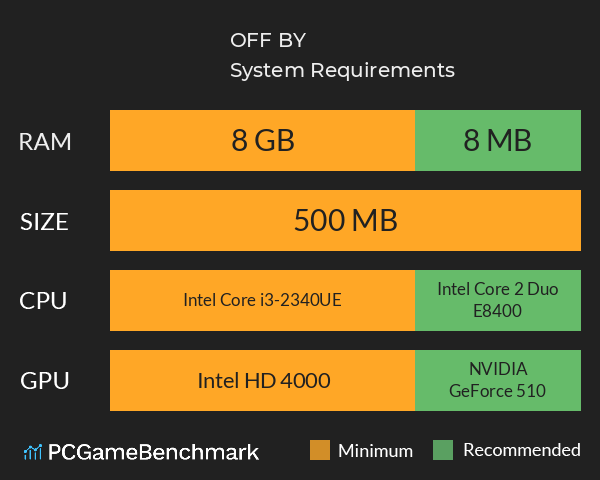Click the NVIDIA GeForce 510 bar
Image resolution: width=600 pixels, height=480 pixels.
coord(497,380)
